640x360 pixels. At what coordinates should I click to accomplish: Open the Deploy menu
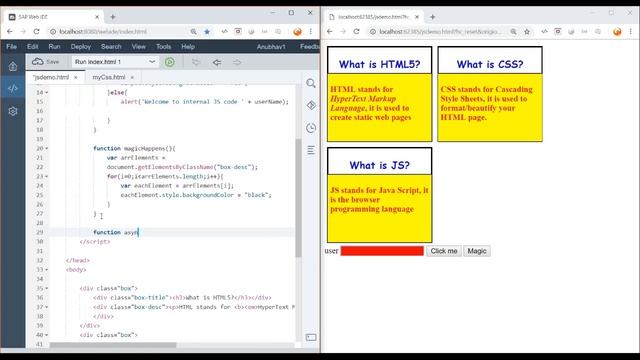(81, 47)
